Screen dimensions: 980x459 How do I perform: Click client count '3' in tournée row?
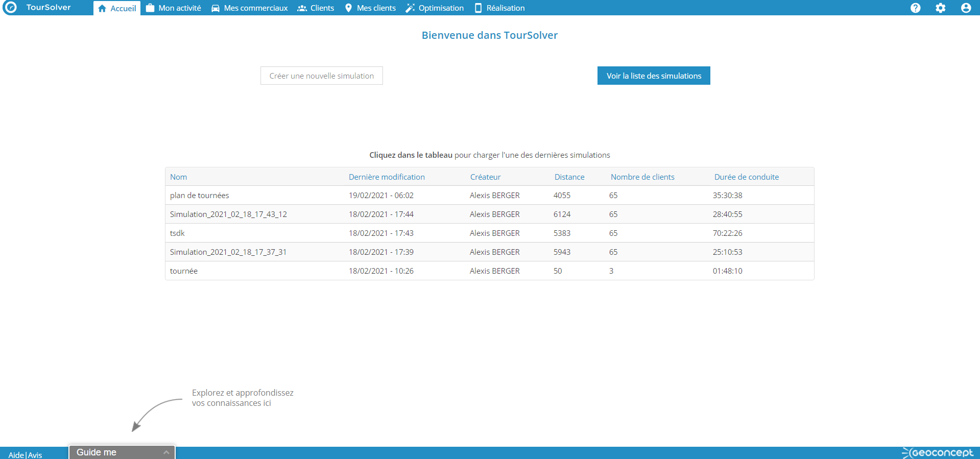pyautogui.click(x=611, y=271)
